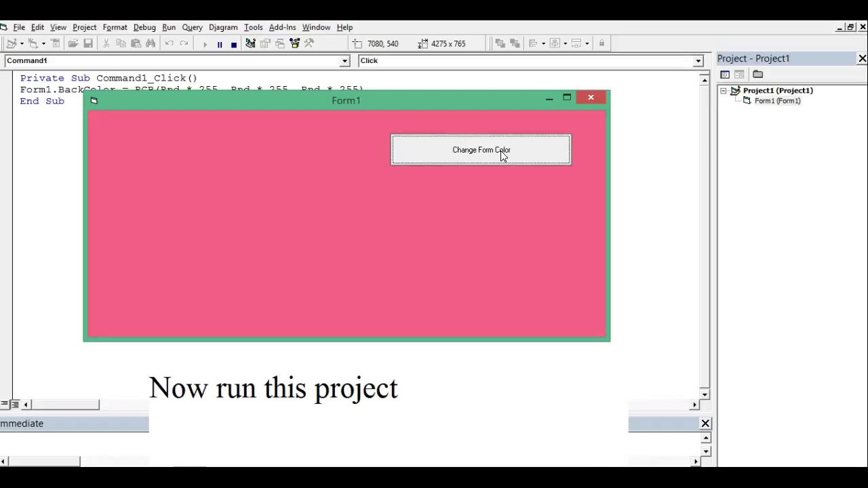Click the Immediate window horizontal scrollbar thumb
The image size is (868, 488).
tap(43, 462)
